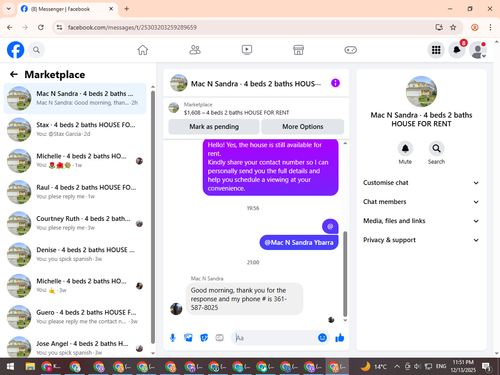Choose a sticker icon
This screenshot has width=500, height=375.
tap(204, 338)
